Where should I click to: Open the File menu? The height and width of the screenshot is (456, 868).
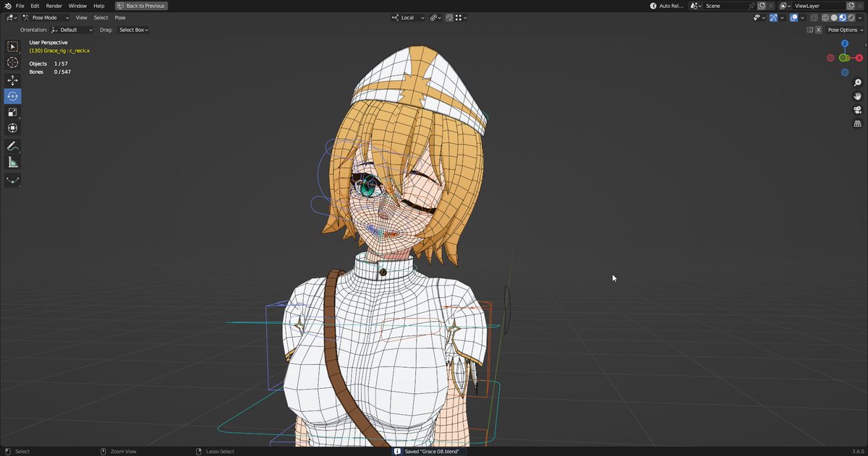20,6
